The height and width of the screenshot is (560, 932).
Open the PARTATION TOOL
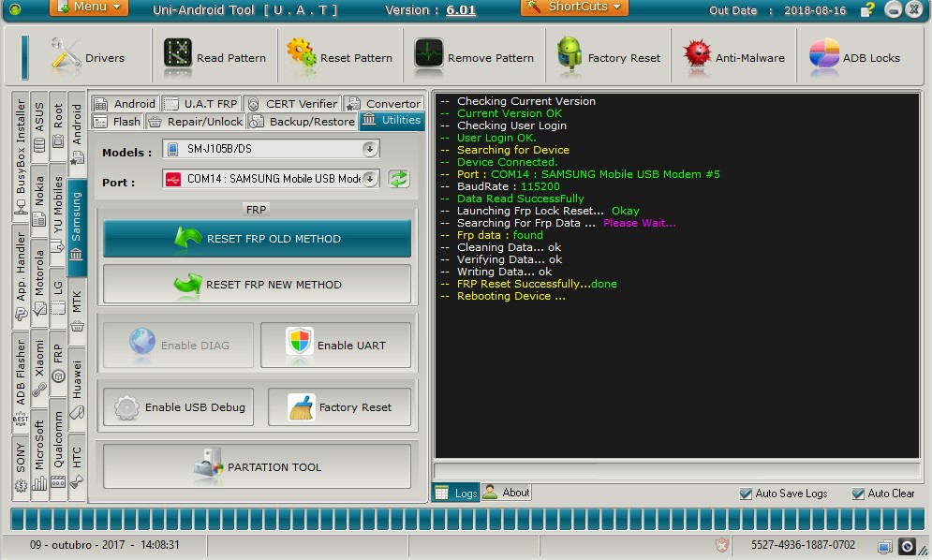(257, 466)
